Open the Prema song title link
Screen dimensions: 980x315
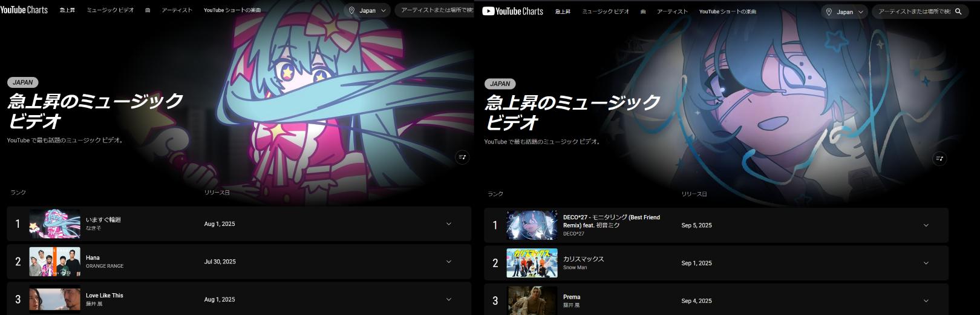point(572,297)
